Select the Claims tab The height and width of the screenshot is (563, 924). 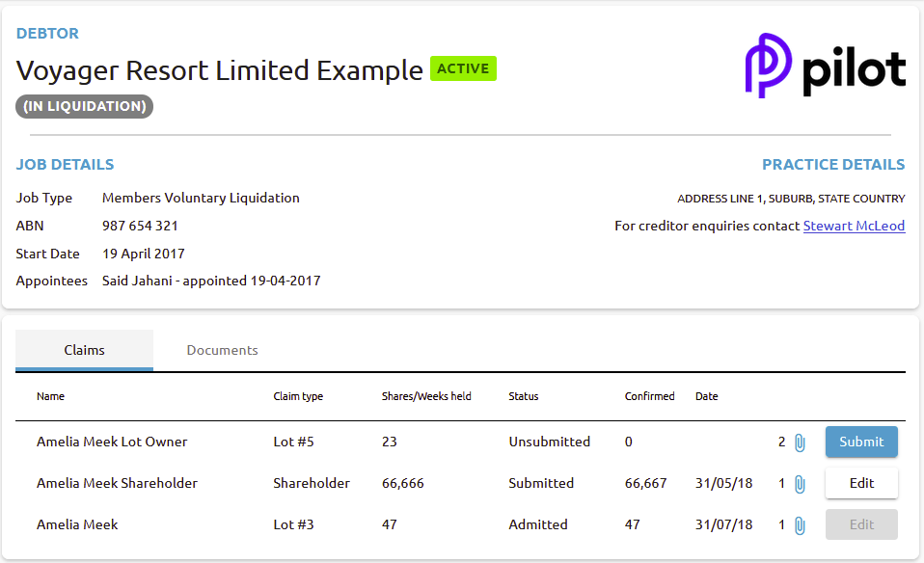84,350
